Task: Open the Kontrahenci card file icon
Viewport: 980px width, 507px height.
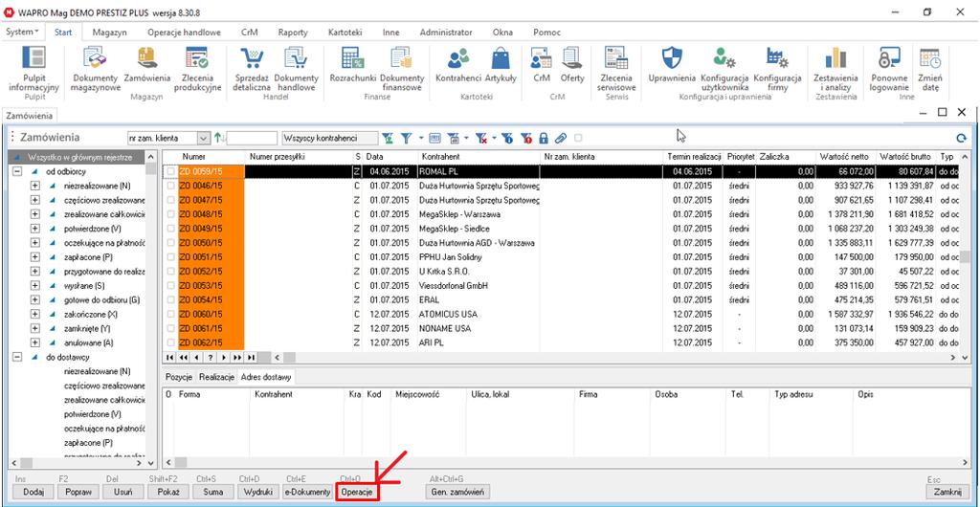Action: [458, 64]
